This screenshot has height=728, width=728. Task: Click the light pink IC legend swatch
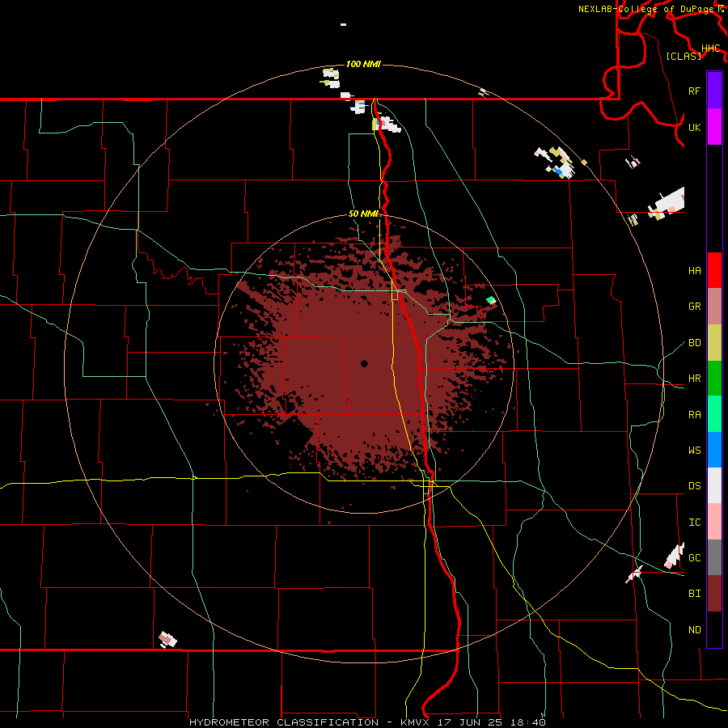coord(714,522)
